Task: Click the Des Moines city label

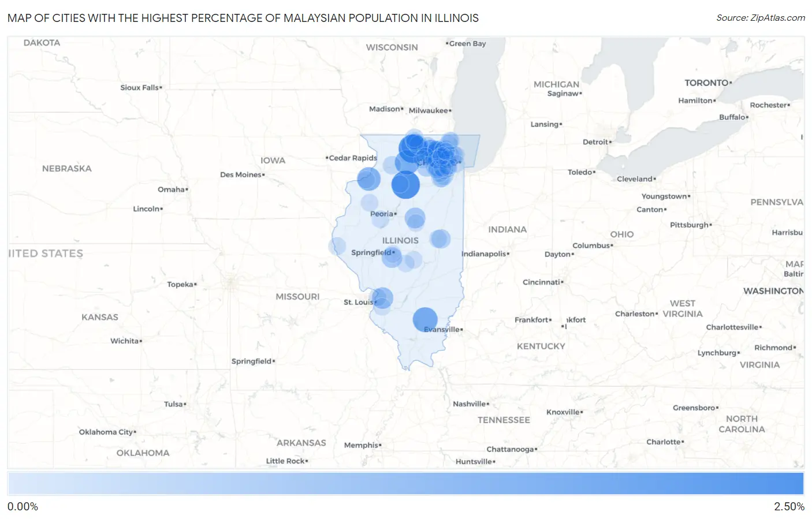Action: coord(242,174)
